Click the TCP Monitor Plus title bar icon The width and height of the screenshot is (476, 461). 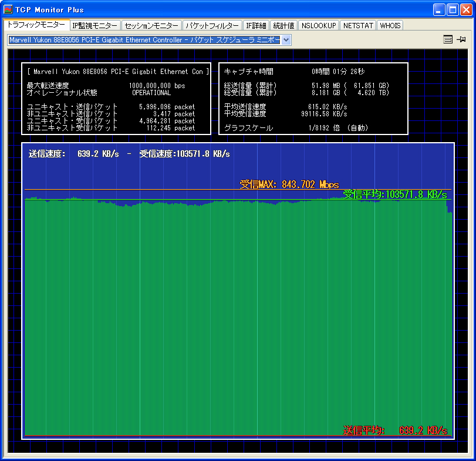click(8, 9)
